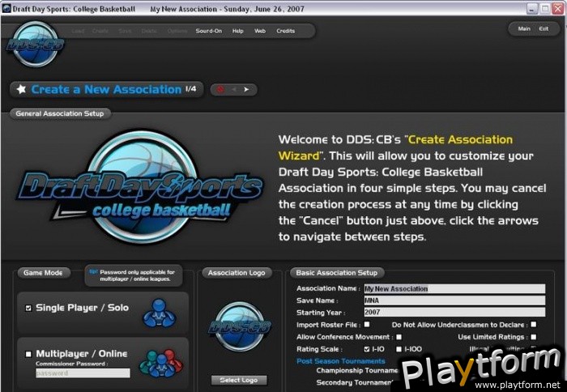Click the DDS:CB logo in top-left corner

[x=35, y=44]
